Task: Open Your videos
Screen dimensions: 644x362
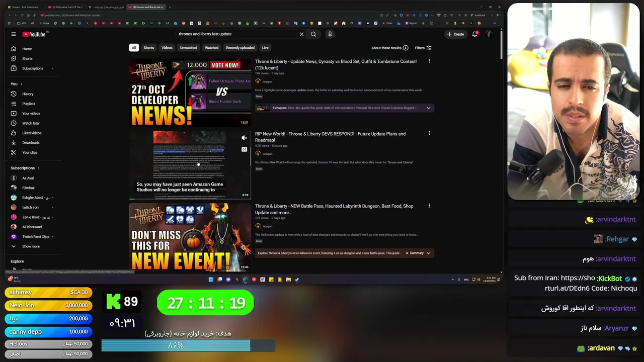Action: click(31, 114)
